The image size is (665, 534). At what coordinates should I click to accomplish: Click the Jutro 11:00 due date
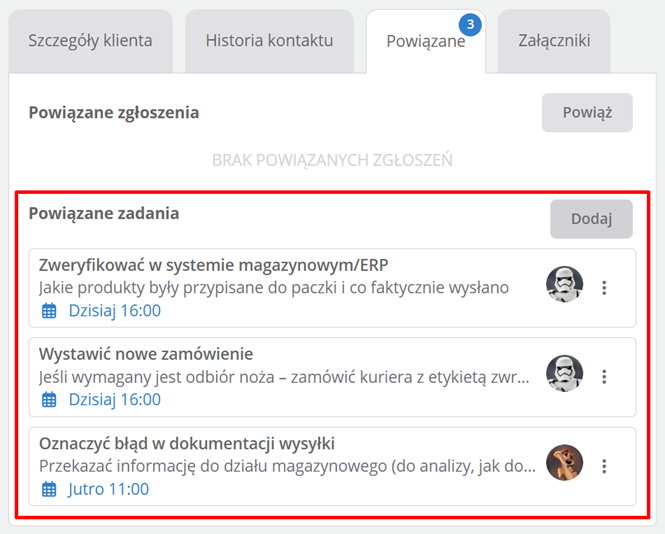pos(108,489)
